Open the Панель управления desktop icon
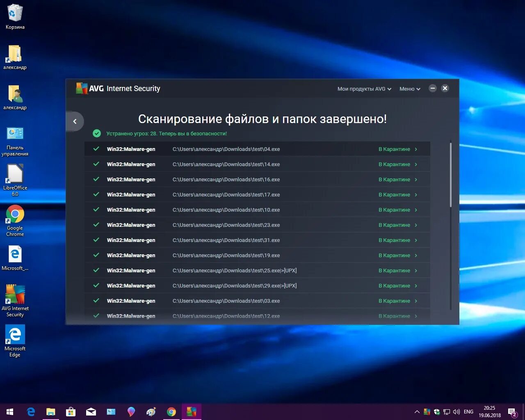525x420 pixels. click(x=15, y=142)
